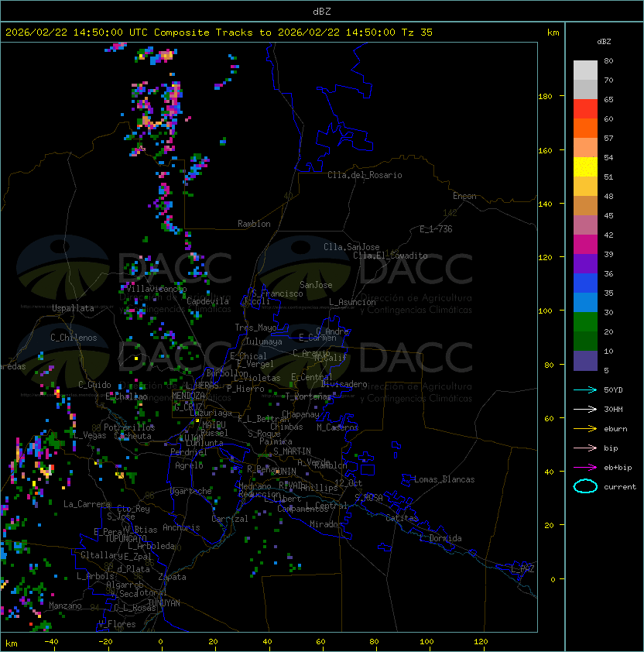
Task: Select the gray 65-70 dBZ band
Action: tap(585, 89)
